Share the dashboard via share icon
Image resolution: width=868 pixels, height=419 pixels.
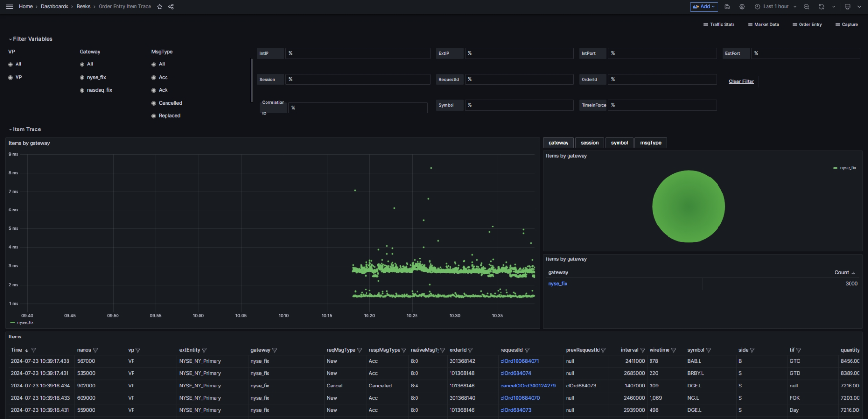pyautogui.click(x=171, y=7)
